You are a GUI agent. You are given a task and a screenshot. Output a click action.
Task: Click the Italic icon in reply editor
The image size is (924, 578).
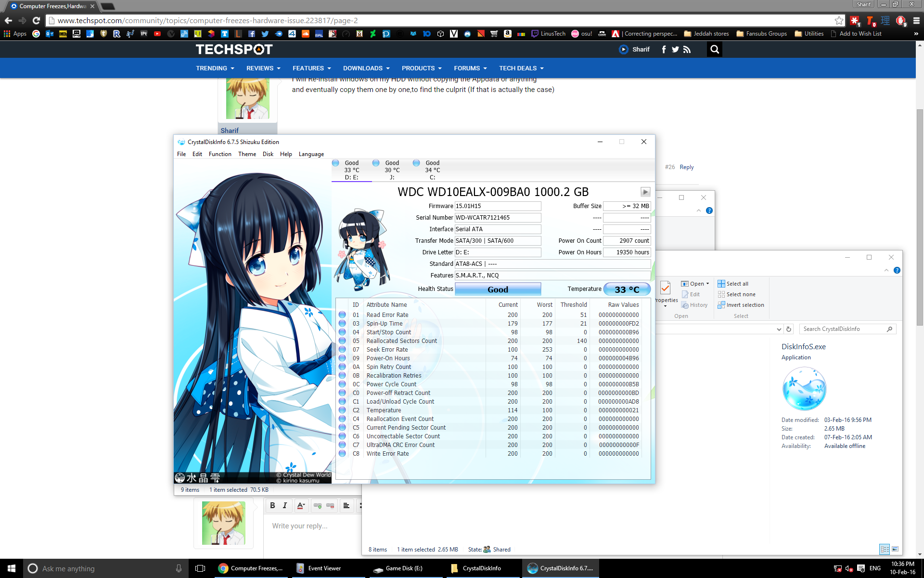pyautogui.click(x=285, y=505)
